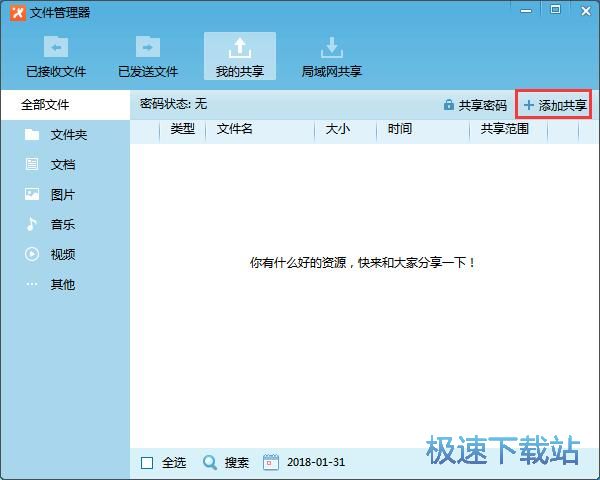Switch to My Shares tab (我的共享)
600x480 pixels.
(x=240, y=56)
